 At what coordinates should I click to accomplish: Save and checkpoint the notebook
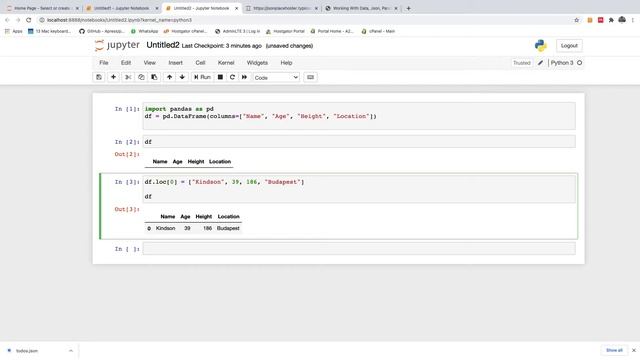click(99, 77)
